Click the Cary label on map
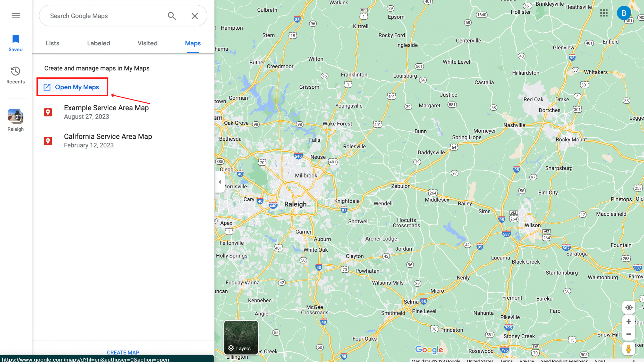 (x=249, y=199)
